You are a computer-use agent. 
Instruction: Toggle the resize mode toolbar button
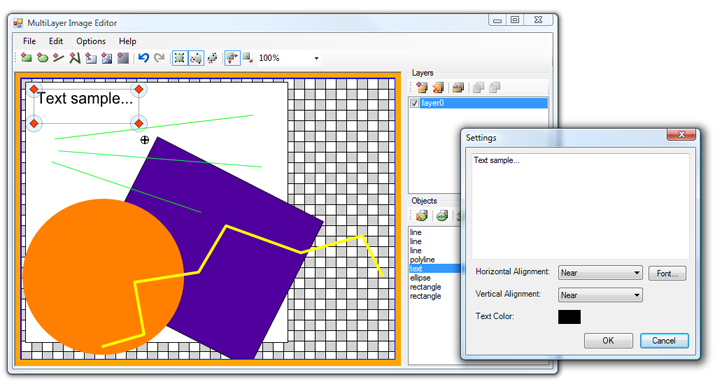(180, 58)
